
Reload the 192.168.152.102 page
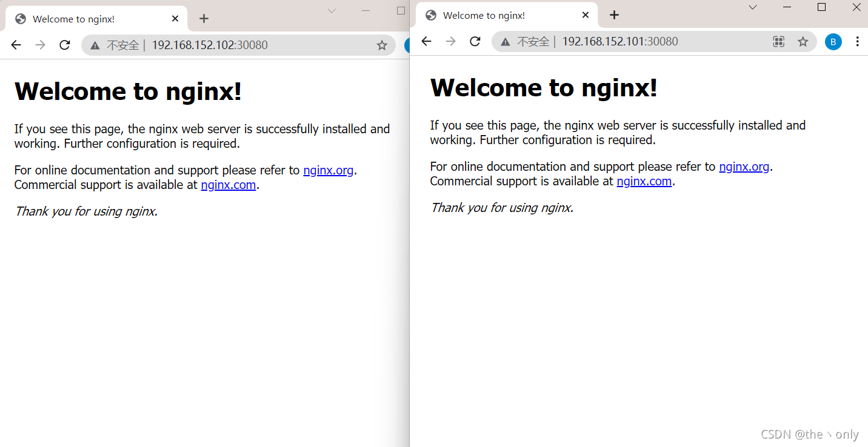pyautogui.click(x=65, y=45)
